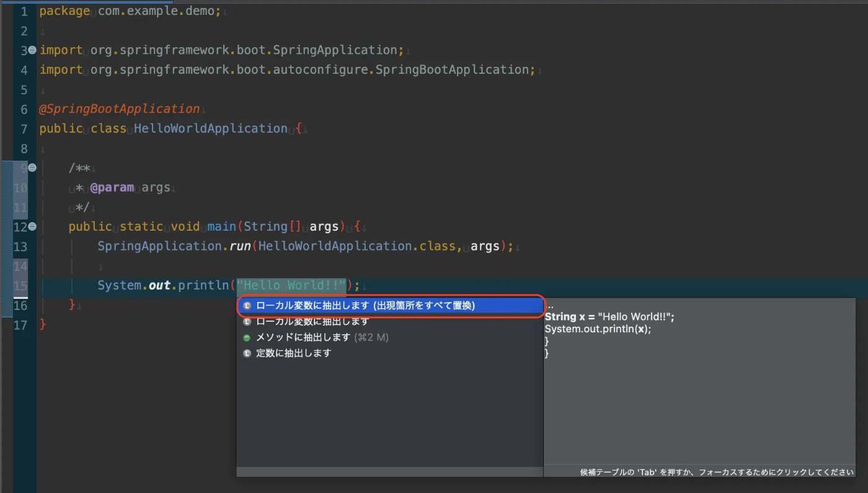Click line number 1 in the gutter
Viewport: 868px width, 493px height.
24,11
